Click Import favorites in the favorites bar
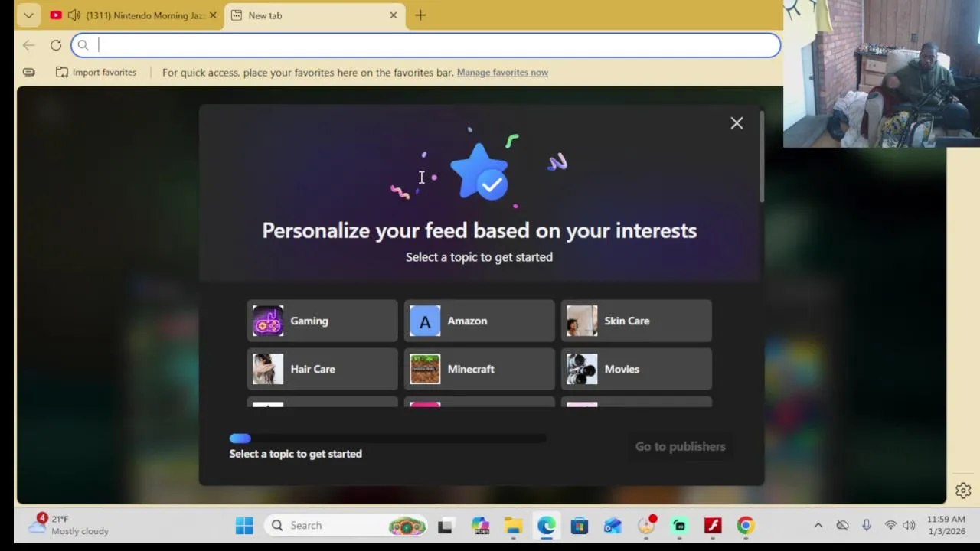The height and width of the screenshot is (551, 980). [96, 72]
